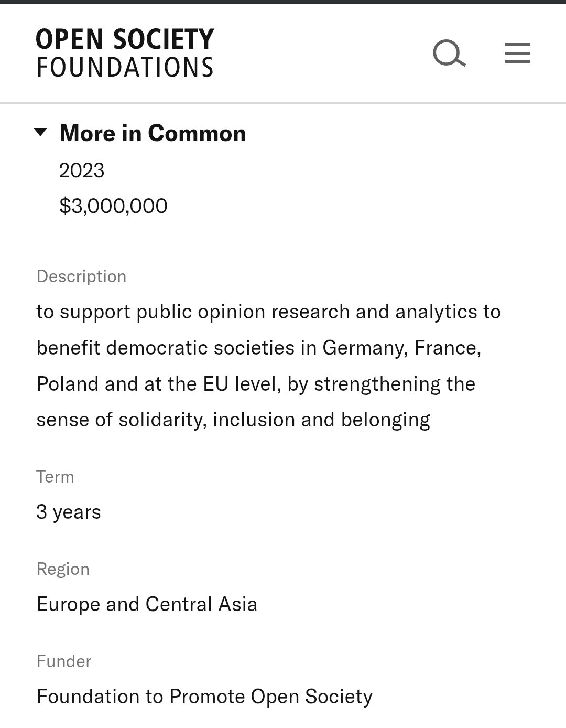Screen dimensions: 566x728
Task: Click the Region field label
Action: tap(63, 569)
